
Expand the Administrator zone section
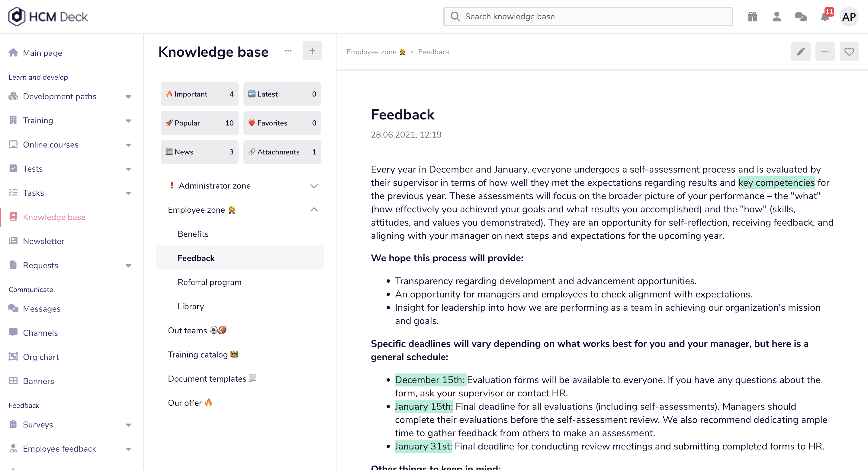314,186
